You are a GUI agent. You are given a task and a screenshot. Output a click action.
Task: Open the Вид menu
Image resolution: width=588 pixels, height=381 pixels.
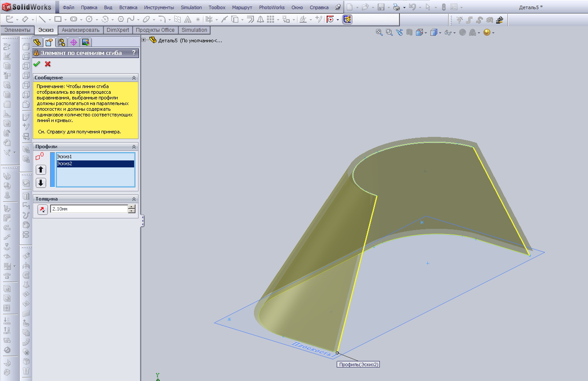point(108,7)
